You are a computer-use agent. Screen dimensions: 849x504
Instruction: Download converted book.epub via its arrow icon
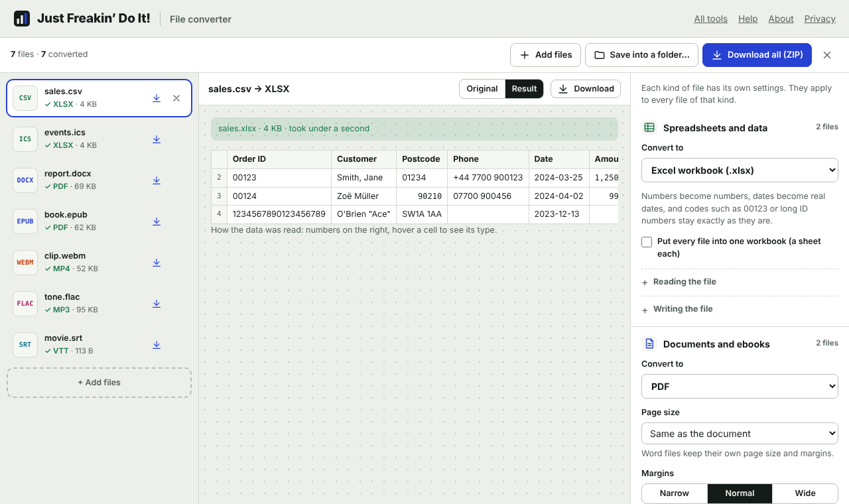157,221
